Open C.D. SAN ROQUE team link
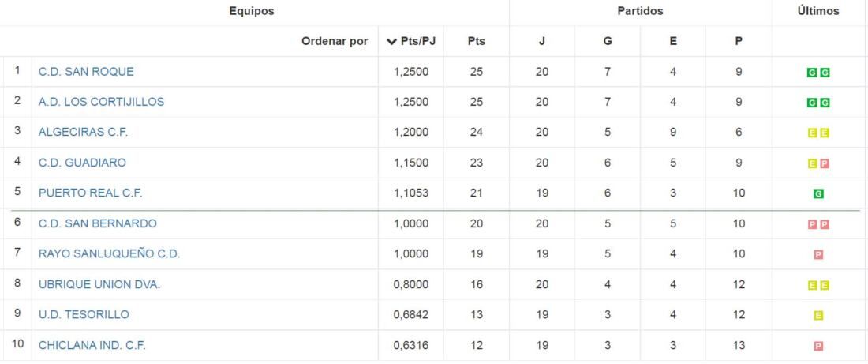The width and height of the screenshot is (868, 364). (86, 72)
